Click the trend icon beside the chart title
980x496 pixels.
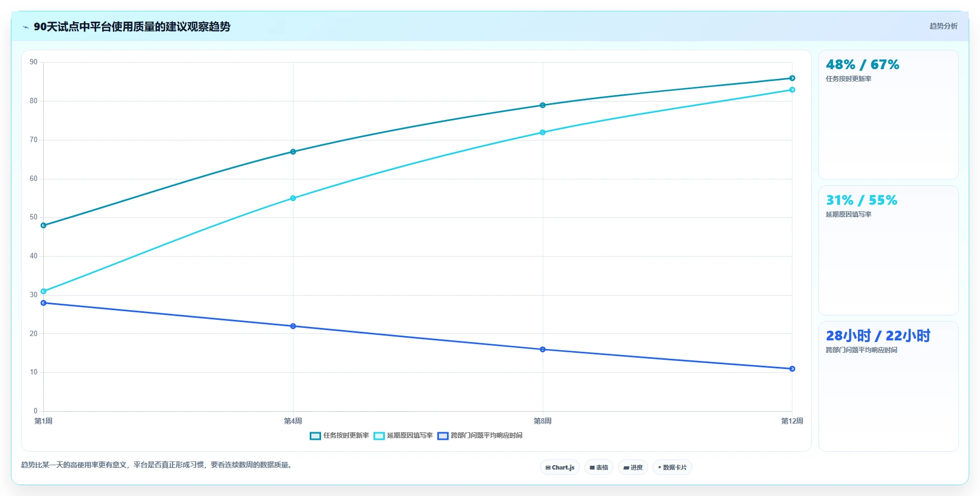point(25,27)
